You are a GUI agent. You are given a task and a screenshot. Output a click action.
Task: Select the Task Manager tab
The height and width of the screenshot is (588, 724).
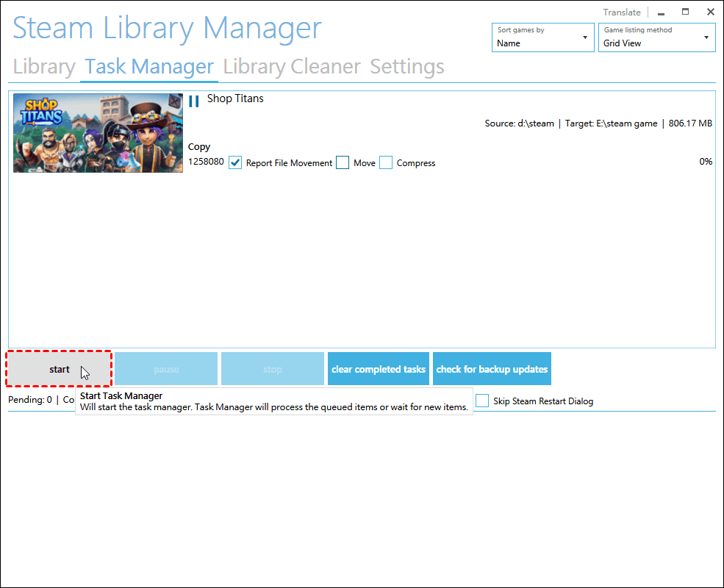149,67
